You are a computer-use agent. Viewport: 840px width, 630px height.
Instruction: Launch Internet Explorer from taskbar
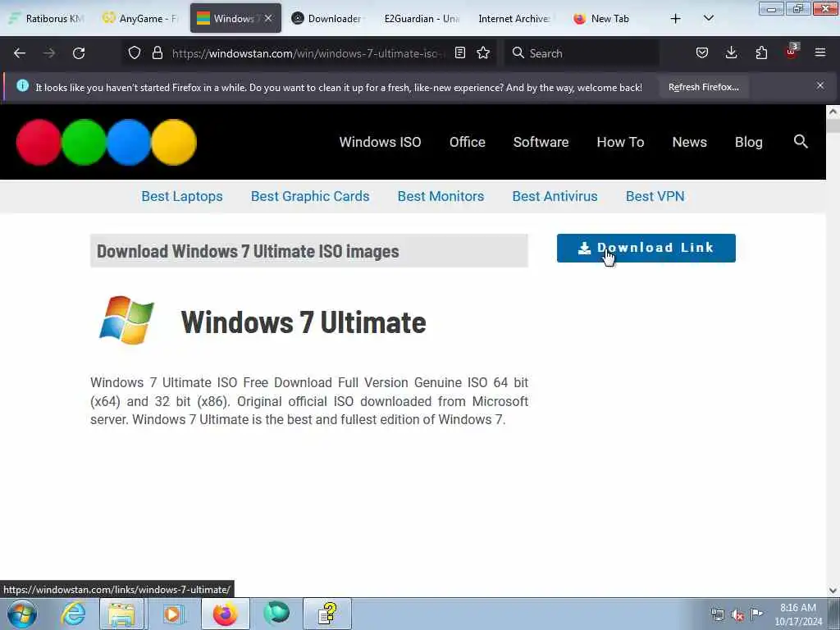coord(73,614)
